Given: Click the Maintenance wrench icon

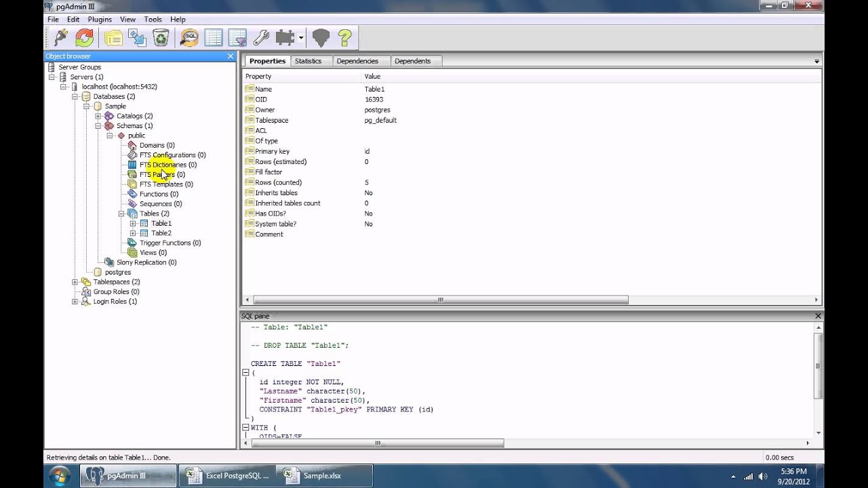Looking at the screenshot, I should point(261,38).
